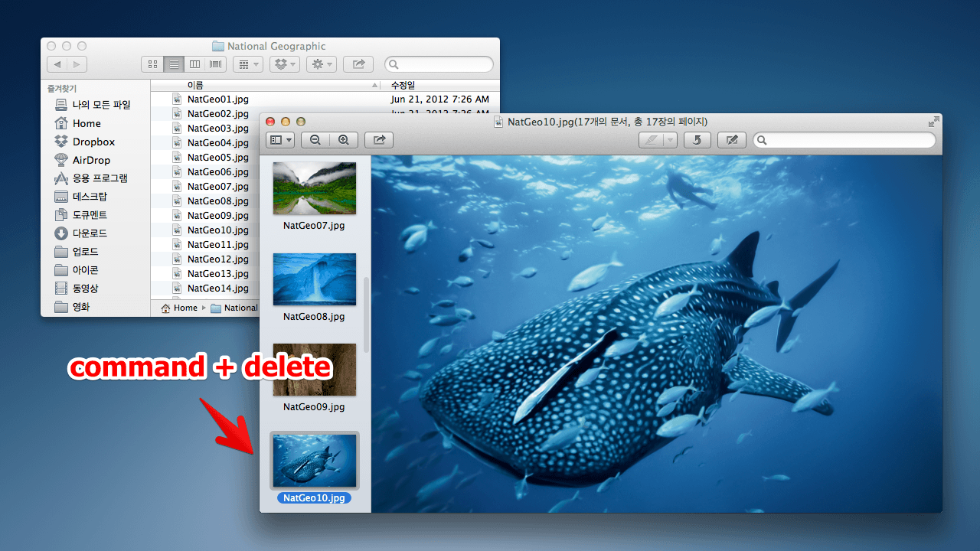Sort Finder list by 수정일 column
Screen dimensions: 980x551
click(441, 85)
